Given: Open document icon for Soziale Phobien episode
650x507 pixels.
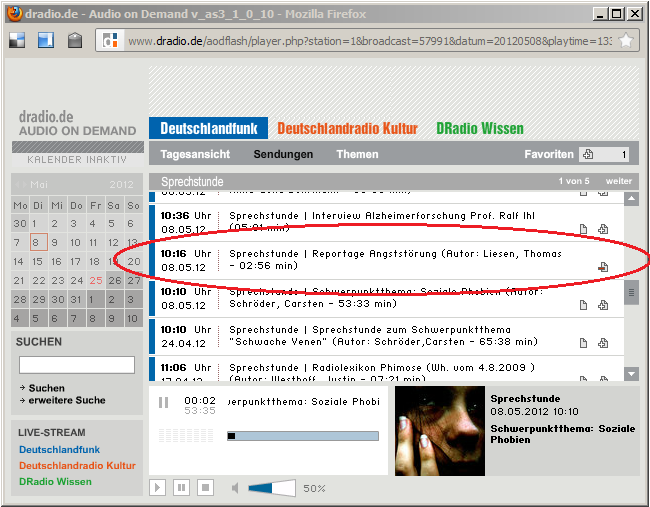Looking at the screenshot, I should (584, 305).
